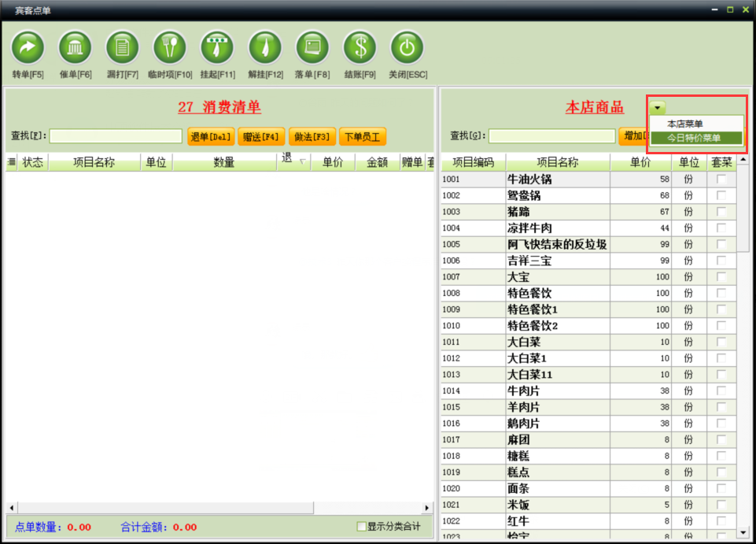Resume the order with 解挂[F12]
Viewport: 756px width, 544px height.
[x=265, y=47]
